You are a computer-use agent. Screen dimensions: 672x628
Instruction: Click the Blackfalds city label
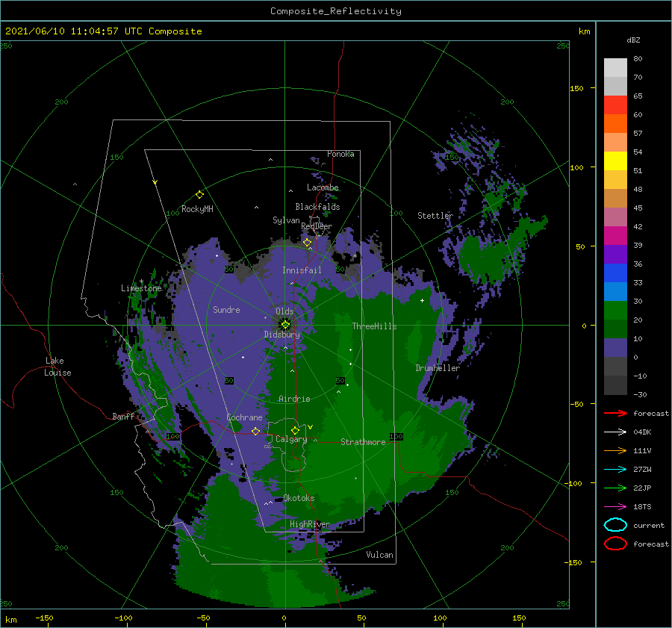click(x=317, y=207)
